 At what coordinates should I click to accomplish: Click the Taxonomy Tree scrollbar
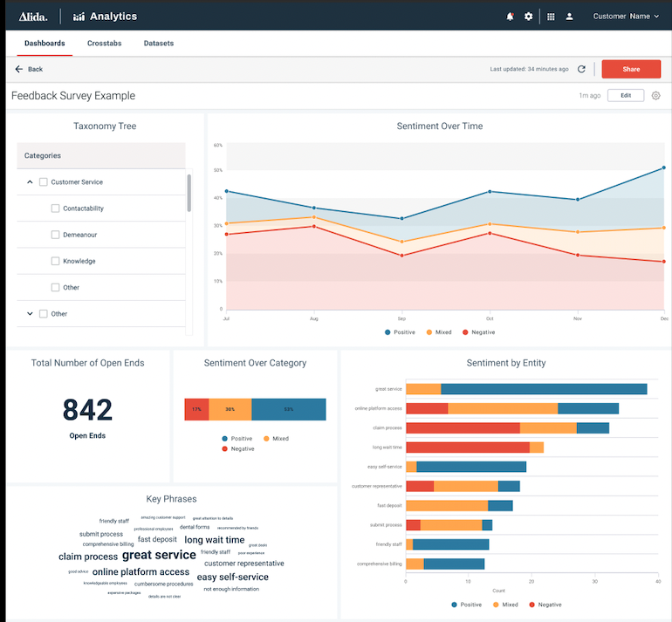[189, 193]
